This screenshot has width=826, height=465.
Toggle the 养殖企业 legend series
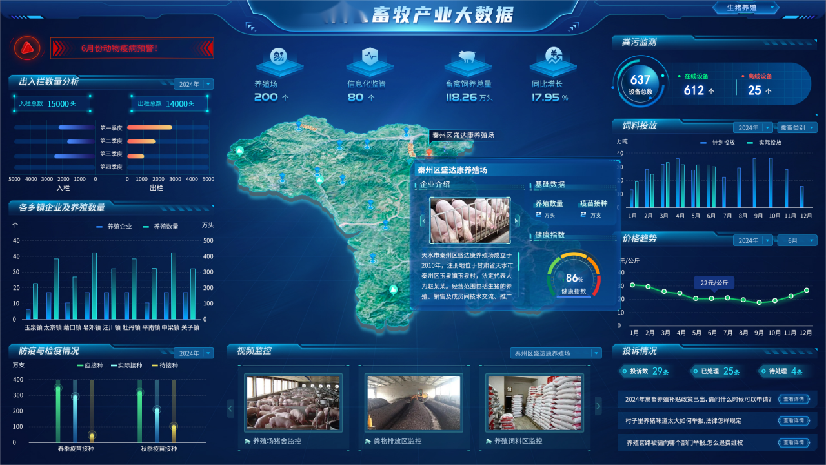coord(114,227)
